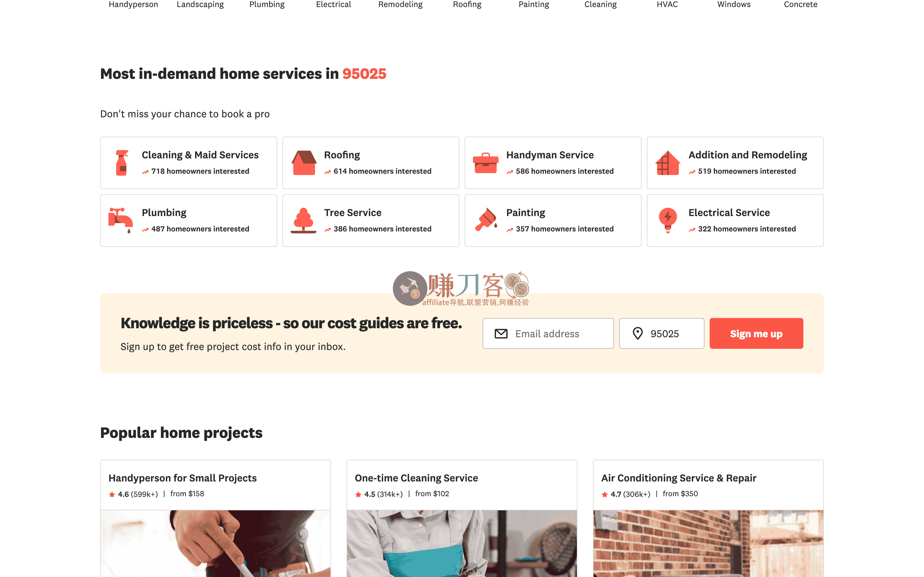The image size is (924, 577).
Task: Select the Windows category tab
Action: pyautogui.click(x=734, y=4)
